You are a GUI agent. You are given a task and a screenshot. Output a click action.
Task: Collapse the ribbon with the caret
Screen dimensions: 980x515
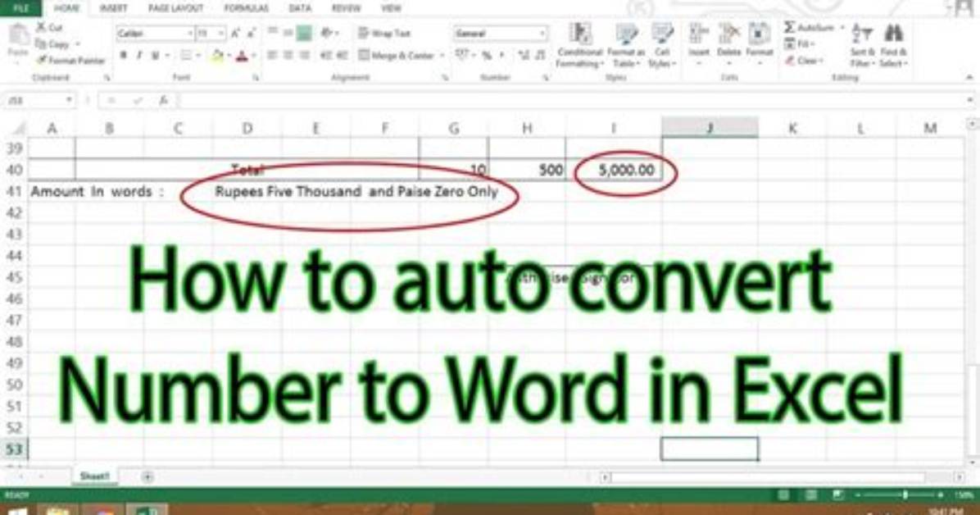969,77
